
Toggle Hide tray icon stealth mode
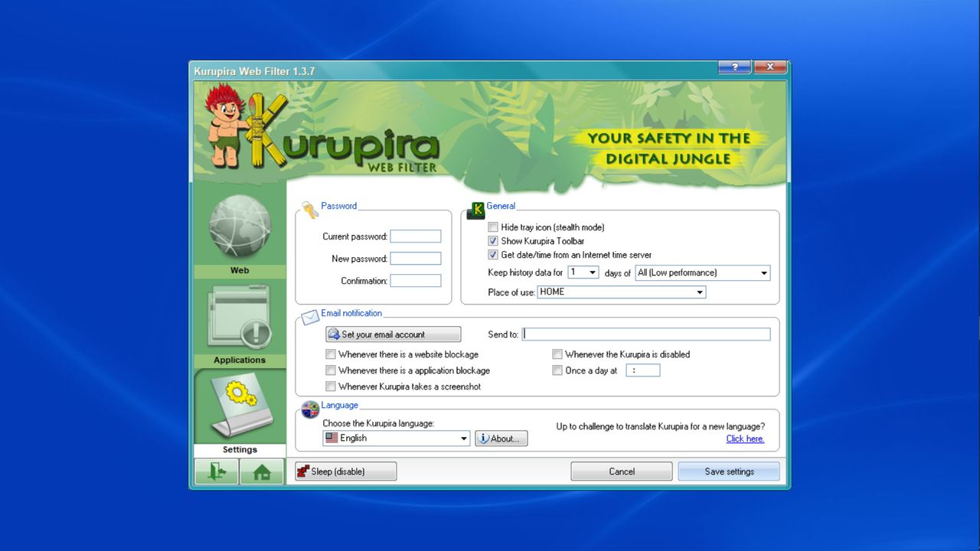pyautogui.click(x=493, y=227)
